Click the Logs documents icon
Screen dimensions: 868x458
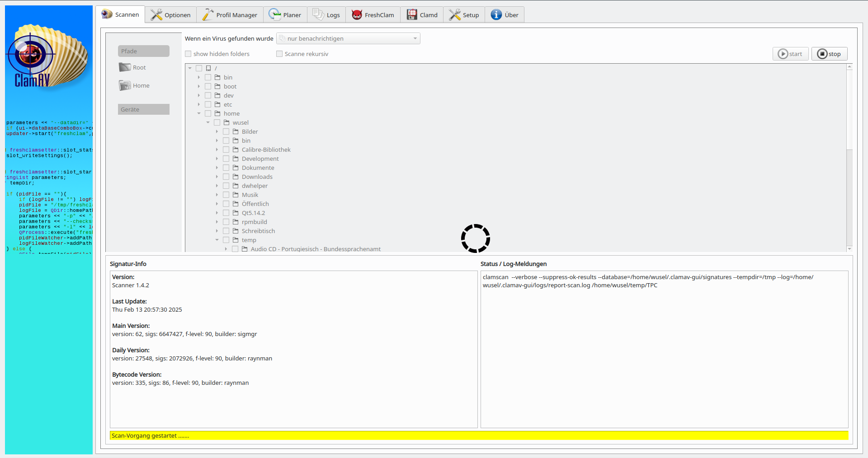318,15
